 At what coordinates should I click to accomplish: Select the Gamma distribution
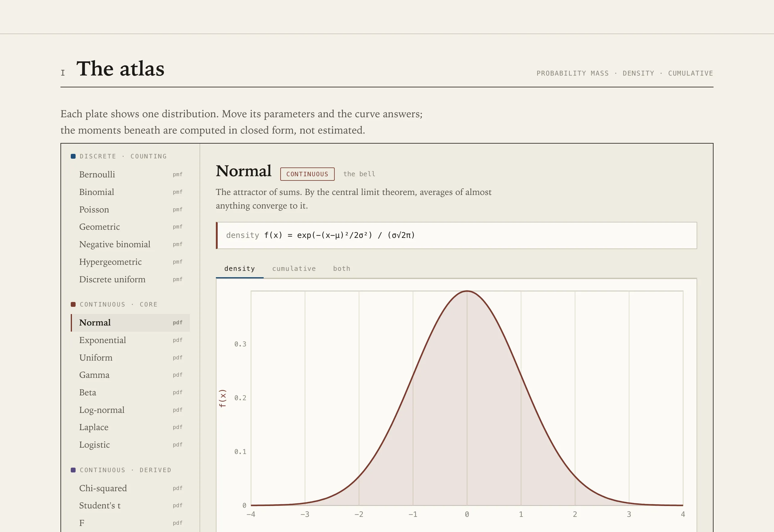[130, 375]
